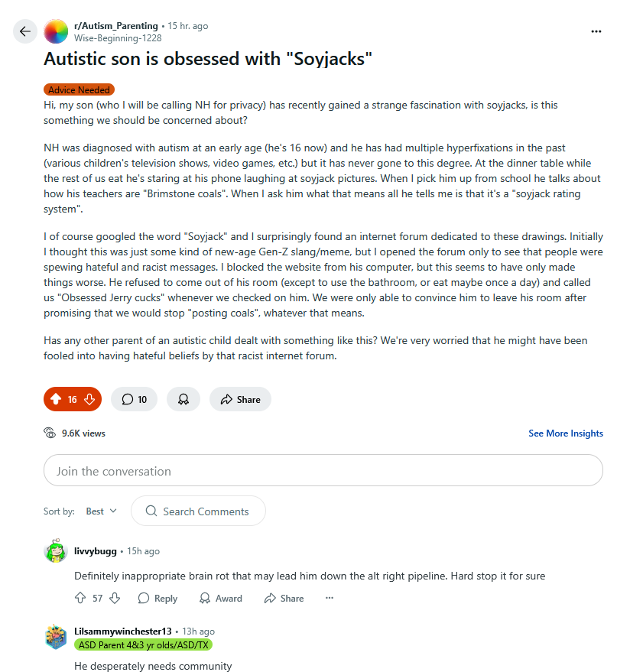Viewport: 617px width, 672px height.
Task: Upvote the Soyjacks post
Action: coord(56,399)
